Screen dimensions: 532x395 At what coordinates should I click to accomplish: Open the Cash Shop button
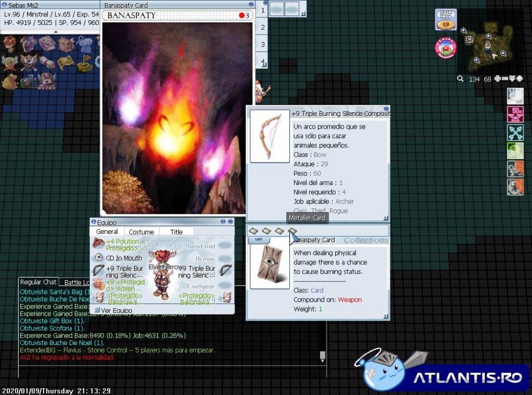click(x=446, y=20)
